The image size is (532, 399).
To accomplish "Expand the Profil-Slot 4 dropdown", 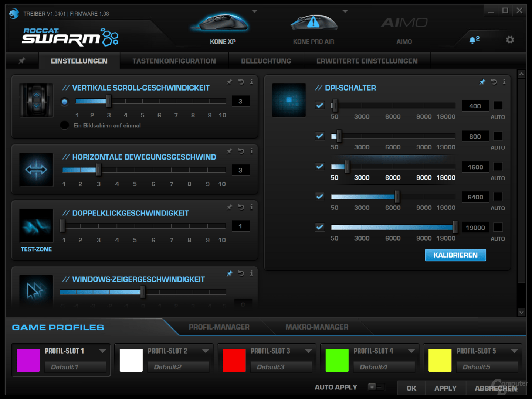I will click(x=411, y=351).
